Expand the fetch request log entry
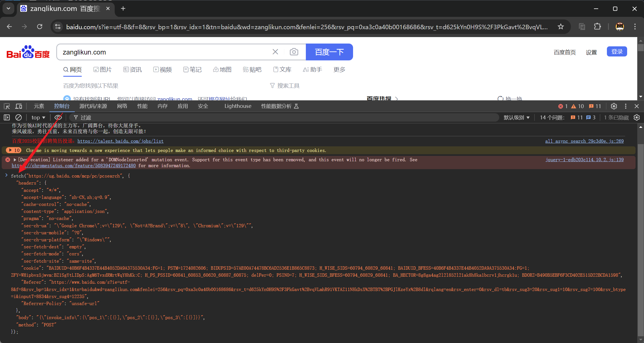Viewport: 644px width, 343px height. click(x=6, y=176)
